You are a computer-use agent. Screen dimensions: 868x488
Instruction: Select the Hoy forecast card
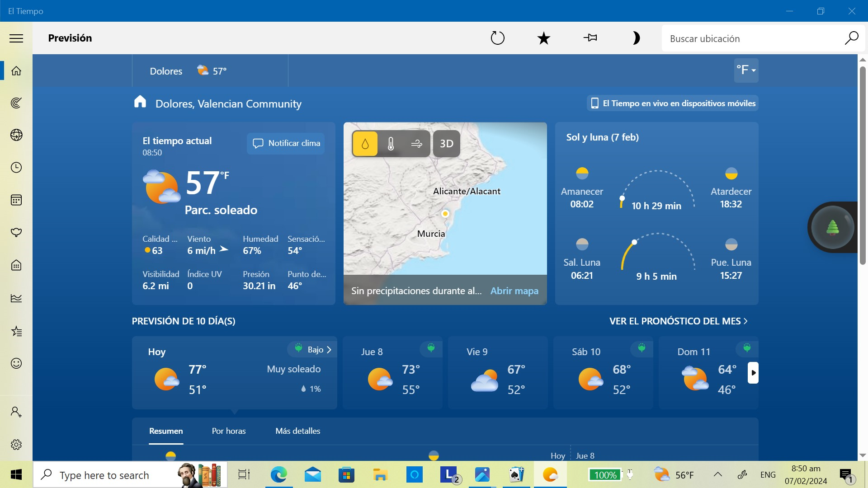click(235, 373)
